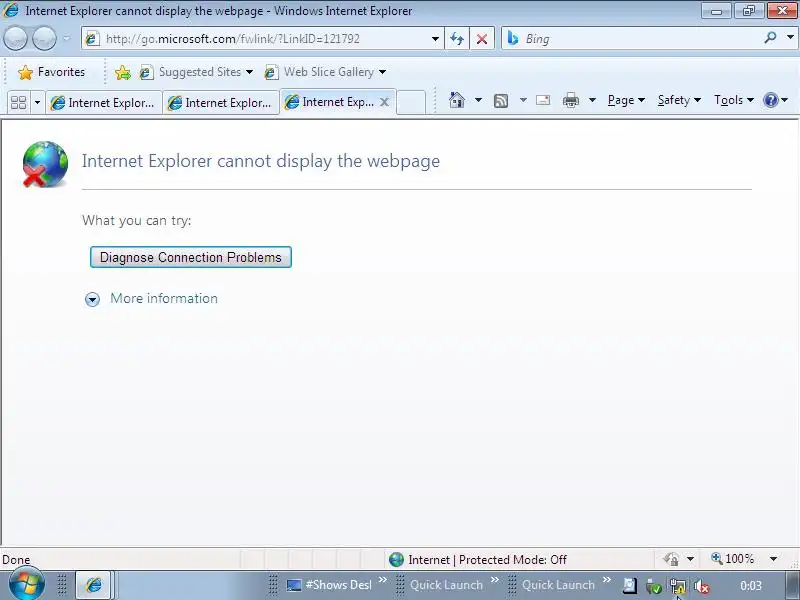Switch to first Internet Explorer tab
800x600 pixels.
pos(104,103)
